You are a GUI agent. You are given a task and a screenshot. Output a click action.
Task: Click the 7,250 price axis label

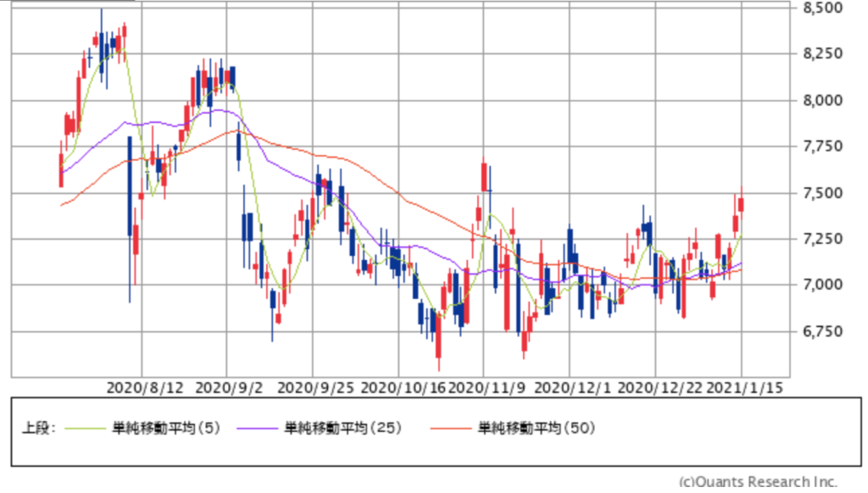click(x=822, y=239)
